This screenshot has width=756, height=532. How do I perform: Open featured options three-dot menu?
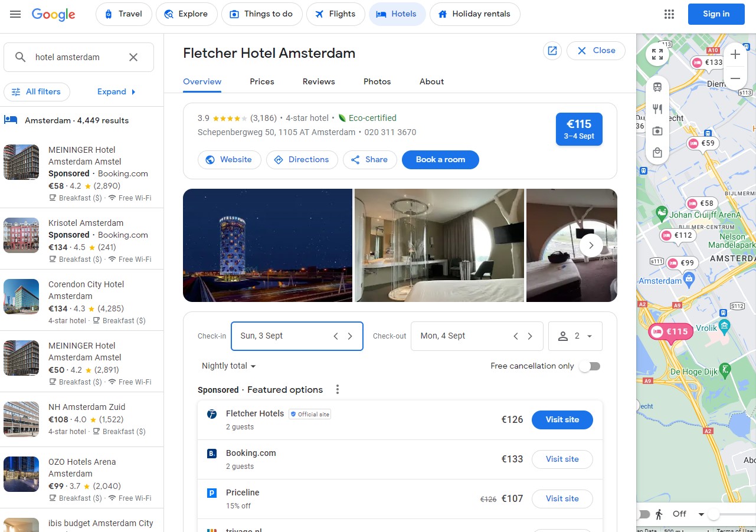pos(338,389)
